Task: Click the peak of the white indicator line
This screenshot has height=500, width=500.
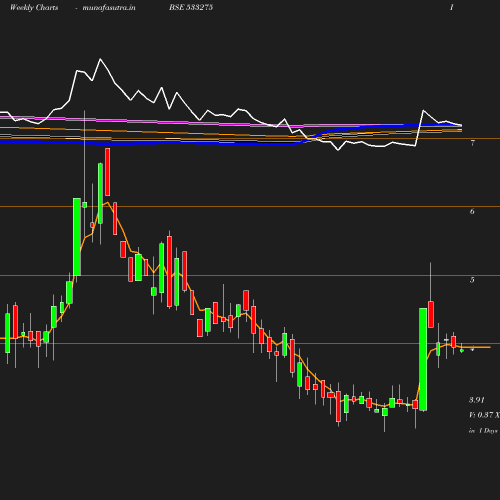Action: (100, 59)
